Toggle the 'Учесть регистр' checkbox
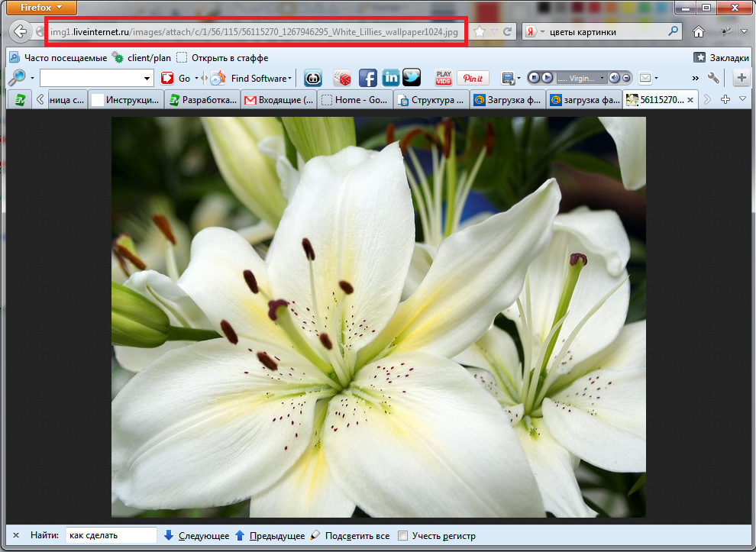Viewport: 756px width, 552px height. point(403,536)
